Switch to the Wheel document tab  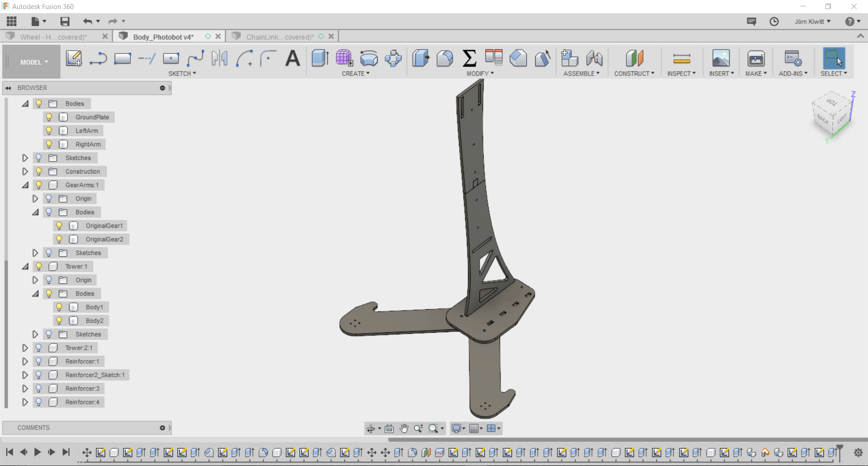click(53, 37)
